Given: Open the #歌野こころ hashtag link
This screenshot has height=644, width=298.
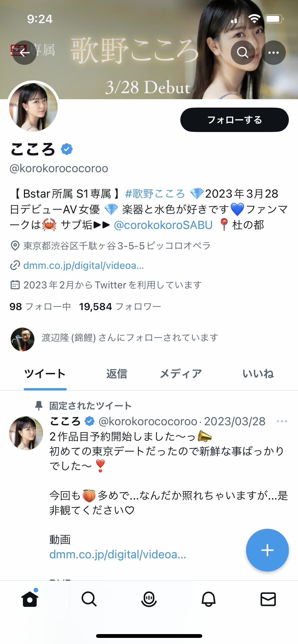Looking at the screenshot, I should click(155, 194).
